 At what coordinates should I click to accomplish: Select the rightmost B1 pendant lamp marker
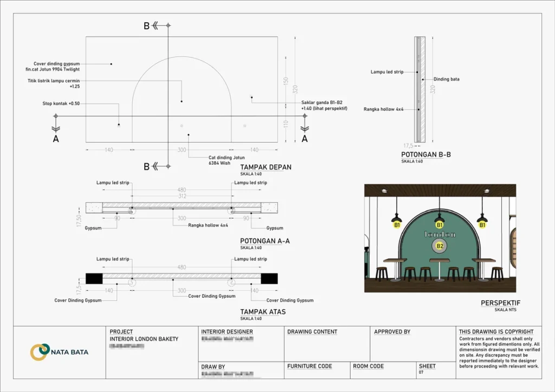pos(482,224)
